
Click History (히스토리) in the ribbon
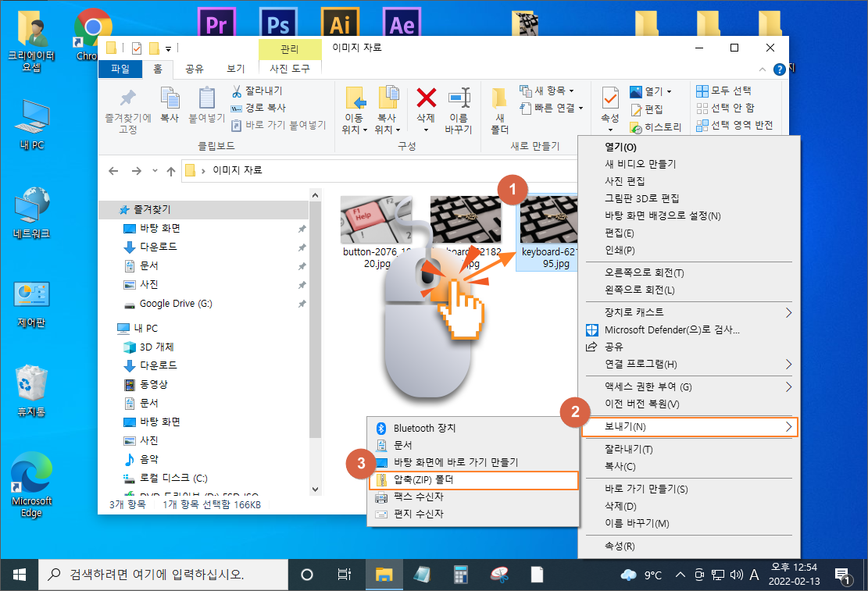tap(656, 127)
